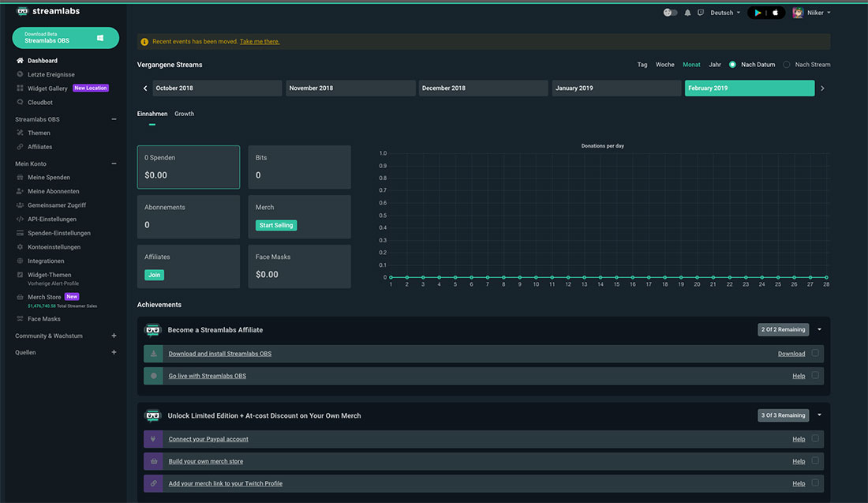The width and height of the screenshot is (868, 503).
Task: Click day 14 point on donations chart
Action: point(600,277)
